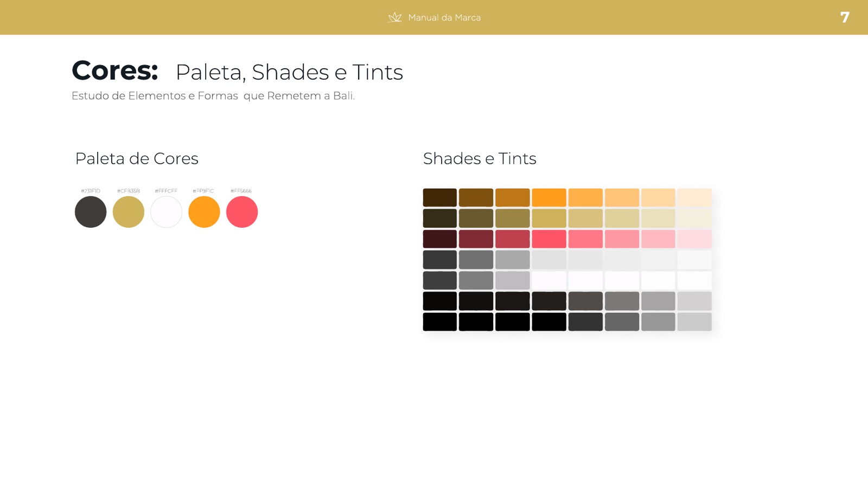Select the dark #231F1D palette circle
Image resolution: width=868 pixels, height=488 pixels.
click(91, 211)
